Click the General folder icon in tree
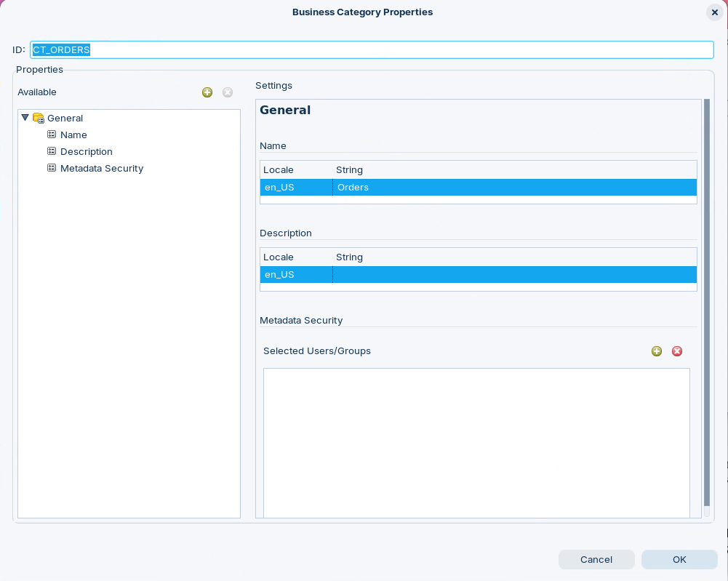 point(39,118)
